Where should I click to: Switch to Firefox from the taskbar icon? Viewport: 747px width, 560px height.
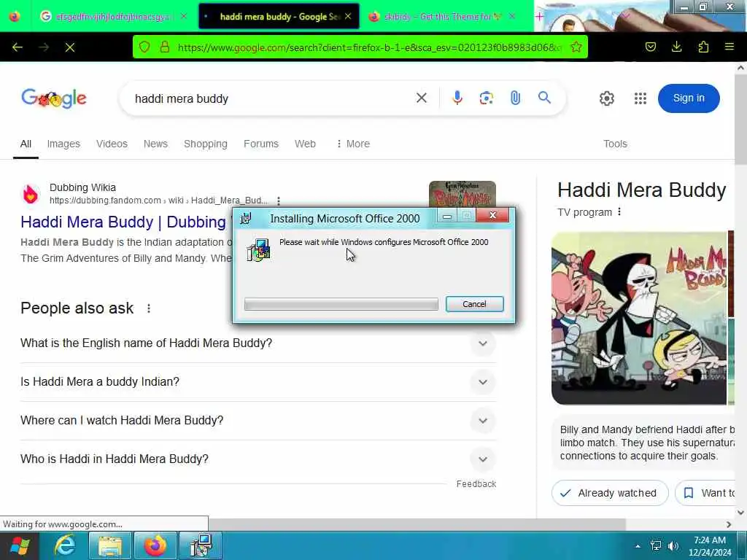[155, 545]
